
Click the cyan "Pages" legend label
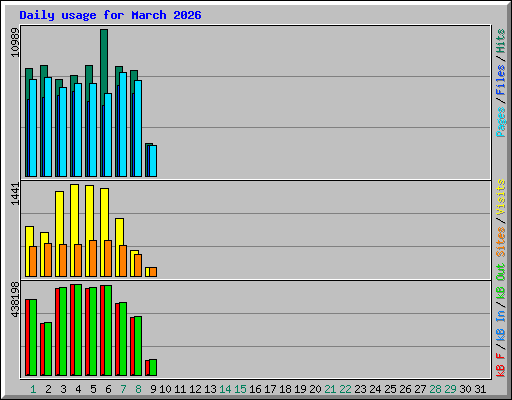[x=500, y=122]
